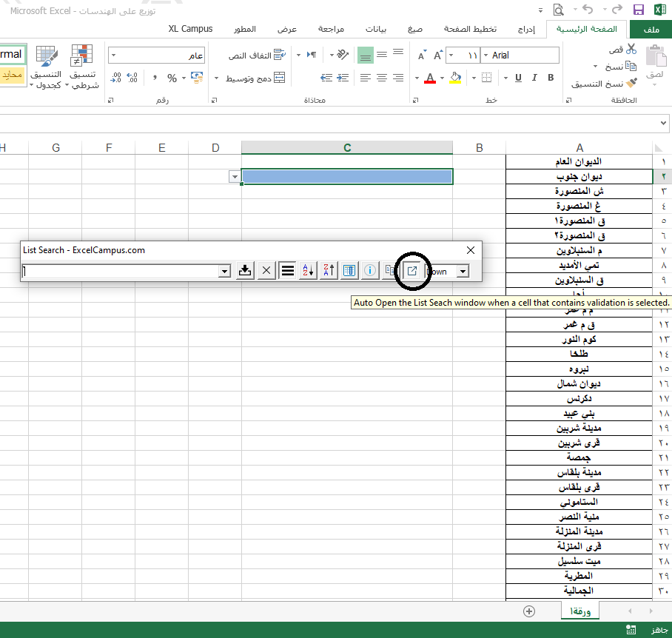Sort the list Z to A

[x=329, y=272]
